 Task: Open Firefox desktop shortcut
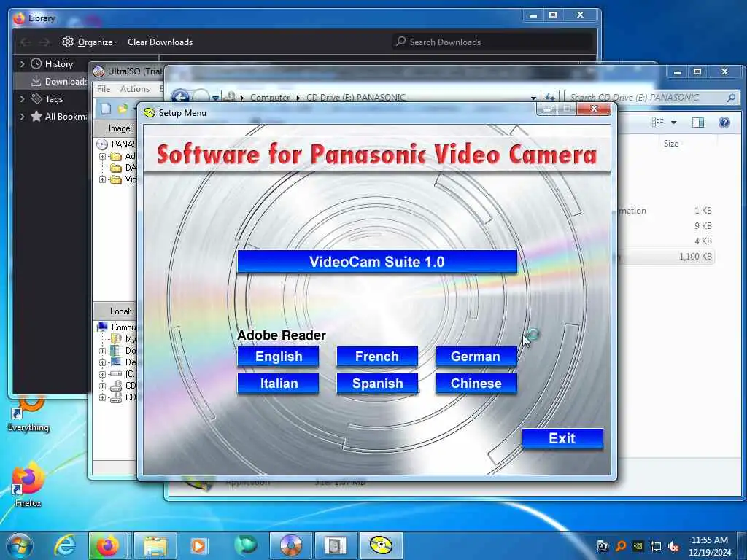tap(28, 485)
